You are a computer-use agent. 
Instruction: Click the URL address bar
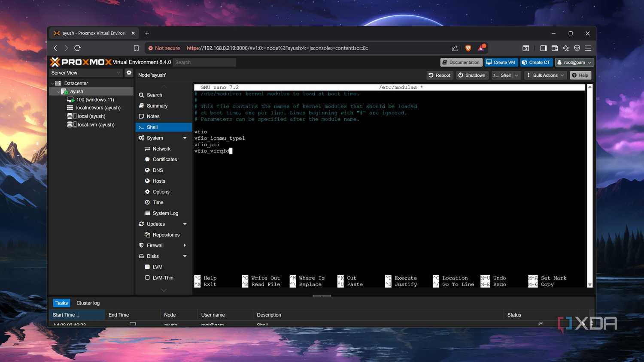(277, 48)
